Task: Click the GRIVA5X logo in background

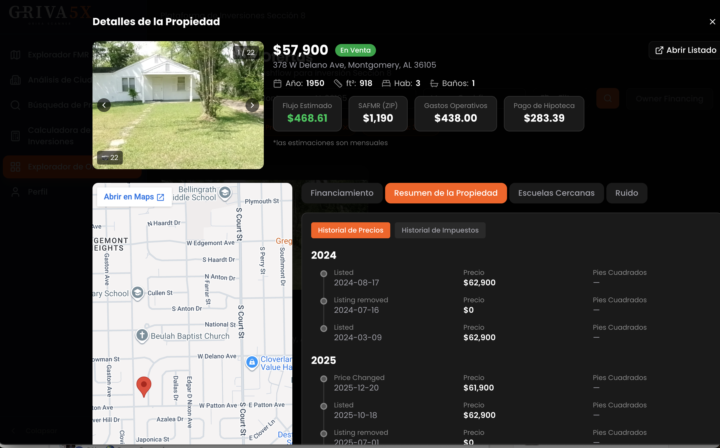Action: [x=50, y=13]
